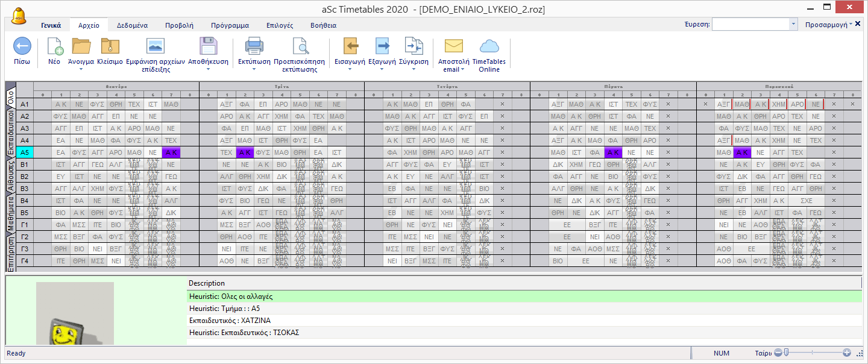Click the Κλείσιμο zipped folder icon

click(x=110, y=46)
